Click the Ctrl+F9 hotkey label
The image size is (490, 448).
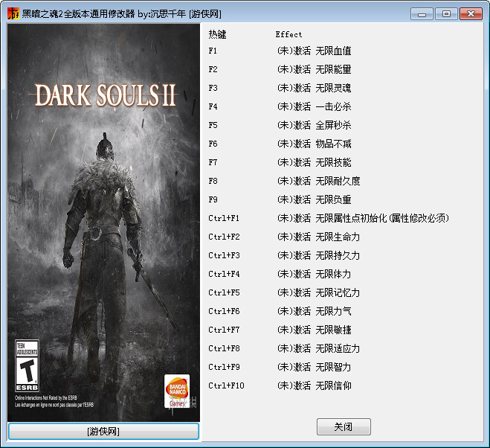tap(224, 367)
